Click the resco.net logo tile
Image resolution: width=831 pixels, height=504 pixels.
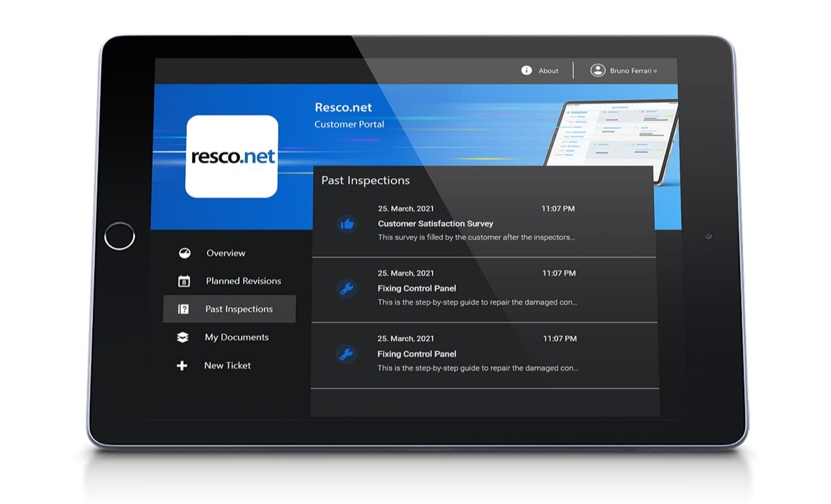[x=232, y=156]
